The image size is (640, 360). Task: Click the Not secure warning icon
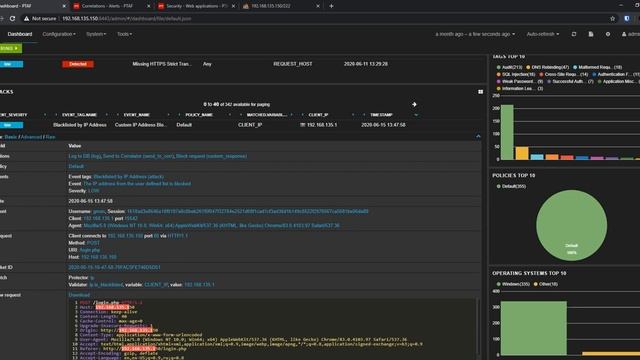(26, 18)
